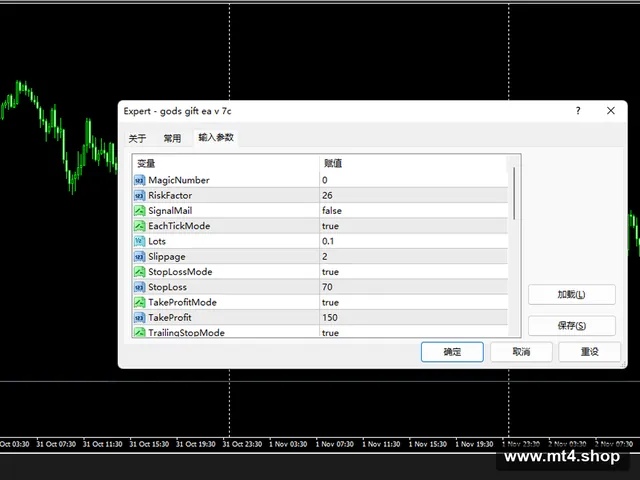Screen dimensions: 640x480
Task: Click the StopLoss integer type icon
Action: [139, 287]
